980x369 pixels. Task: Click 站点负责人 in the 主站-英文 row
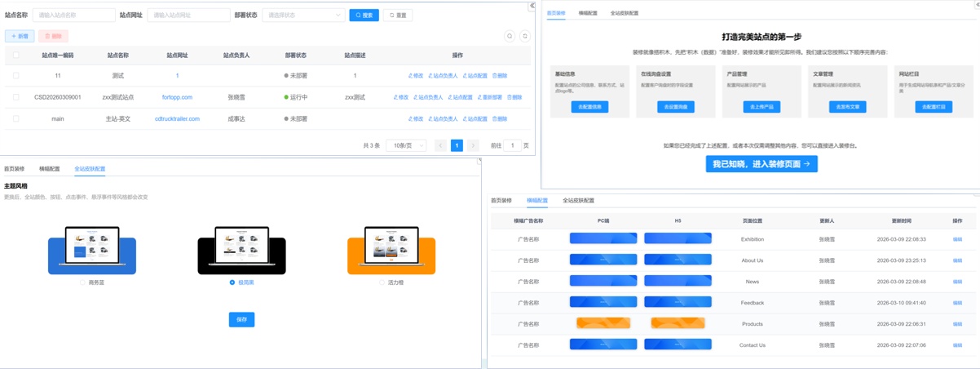coord(443,119)
